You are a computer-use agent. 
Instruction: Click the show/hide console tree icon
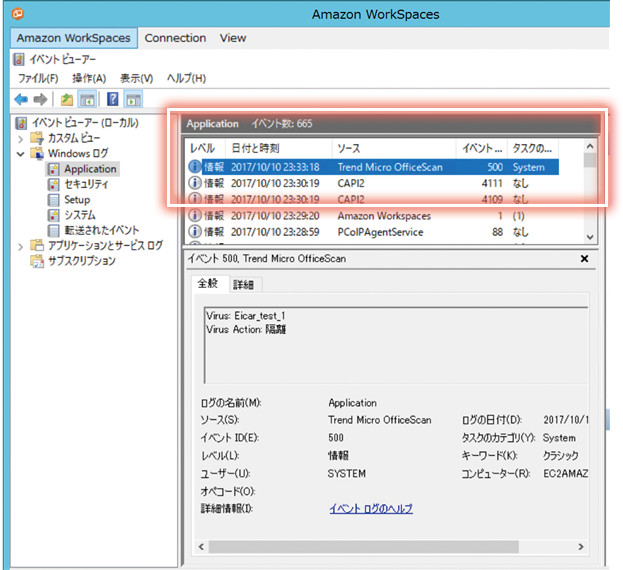click(87, 99)
